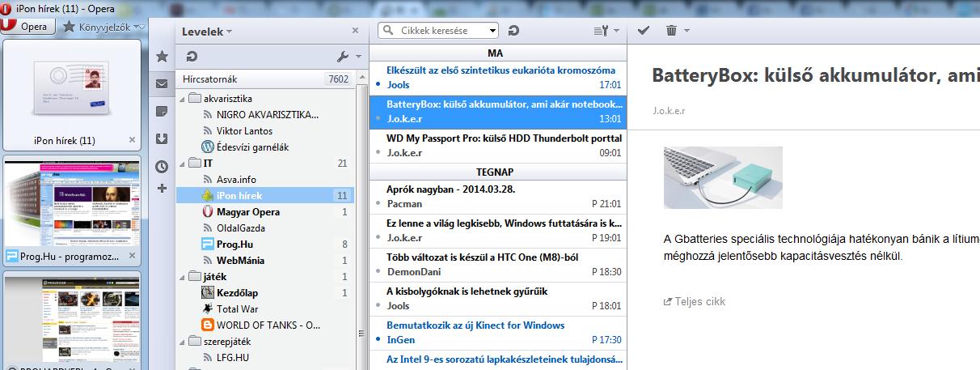
Task: Open the Viktor Lantos feed
Action: coord(244,131)
